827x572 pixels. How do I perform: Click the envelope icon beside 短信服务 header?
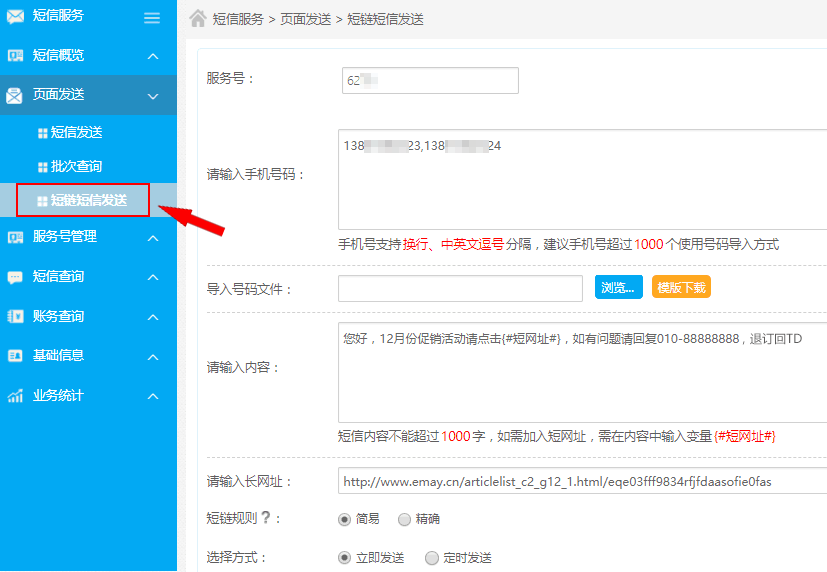[x=15, y=16]
